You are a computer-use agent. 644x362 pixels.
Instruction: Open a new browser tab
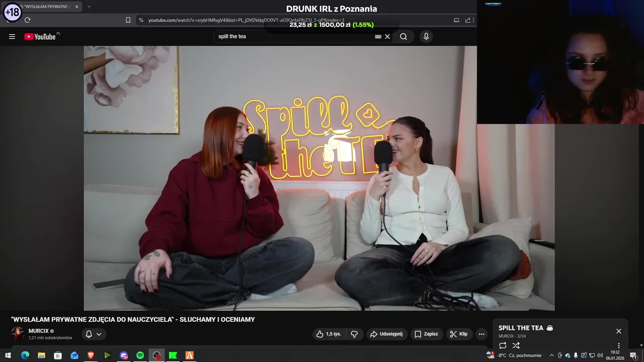[89, 7]
